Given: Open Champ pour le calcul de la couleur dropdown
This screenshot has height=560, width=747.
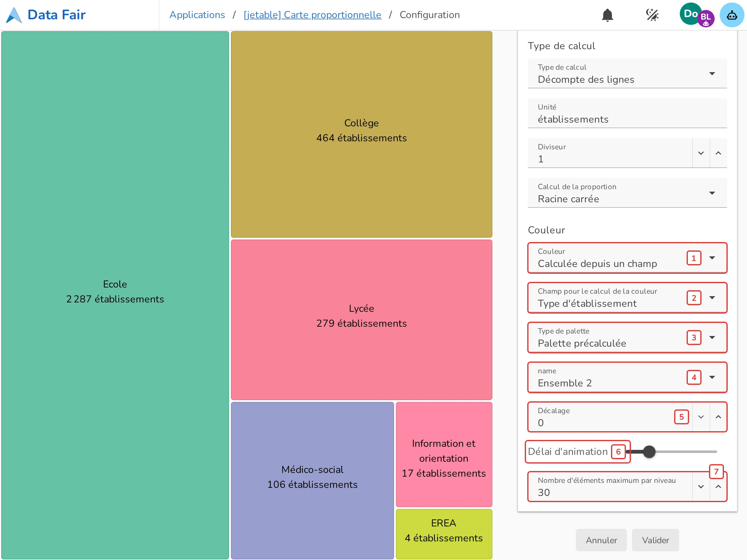Looking at the screenshot, I should [627, 298].
